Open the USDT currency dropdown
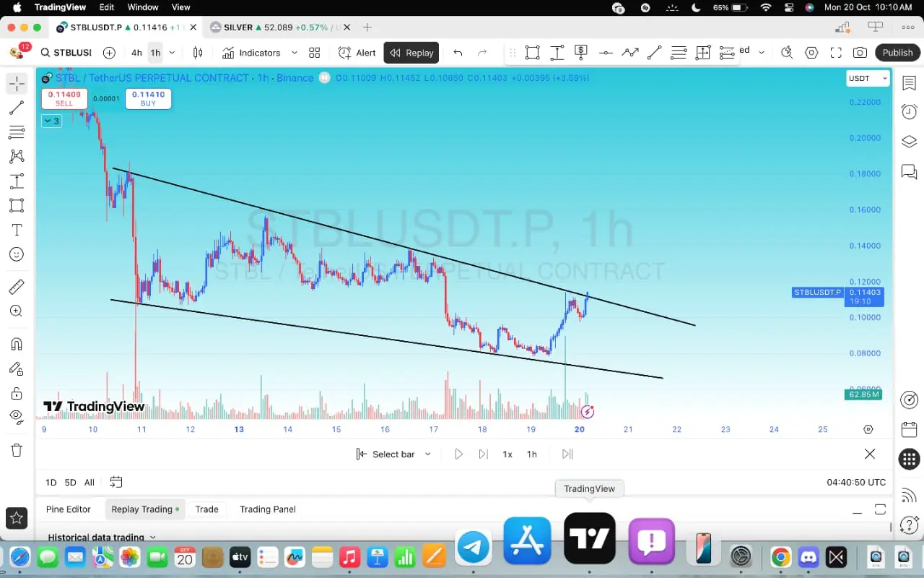The width and height of the screenshot is (924, 578). pos(868,78)
